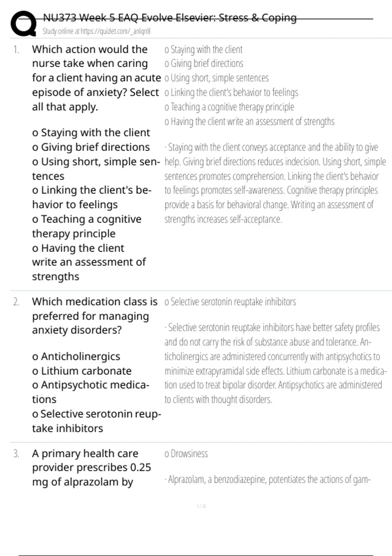Viewport: 392px width, 556px height.
Task: Click question number 1 marker
Action: click(16, 50)
